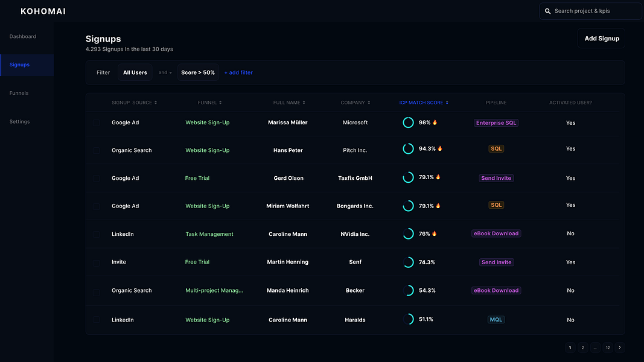Image resolution: width=644 pixels, height=362 pixels.
Task: Click the next page arrow in pagination
Action: click(620, 348)
